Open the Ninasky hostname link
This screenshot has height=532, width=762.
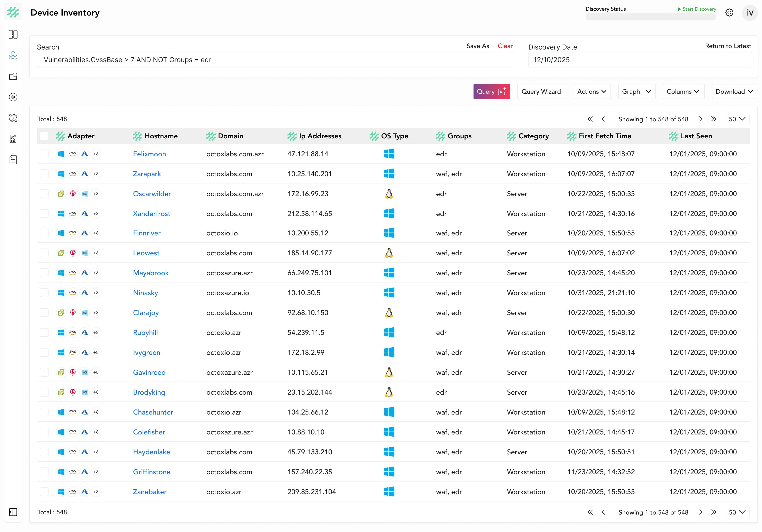pos(145,293)
